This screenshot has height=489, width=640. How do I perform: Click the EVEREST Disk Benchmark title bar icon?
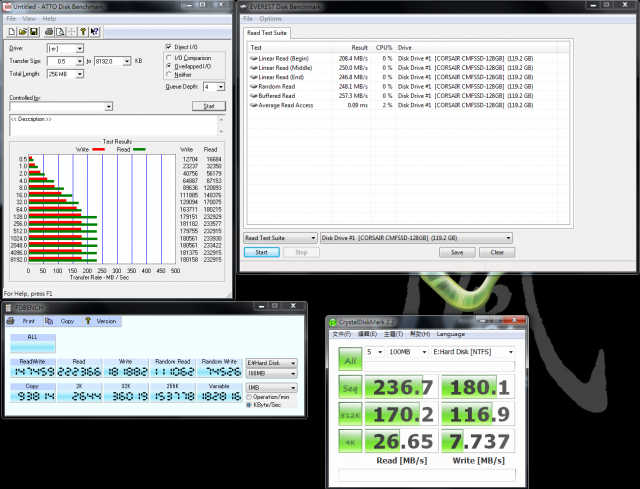point(244,7)
